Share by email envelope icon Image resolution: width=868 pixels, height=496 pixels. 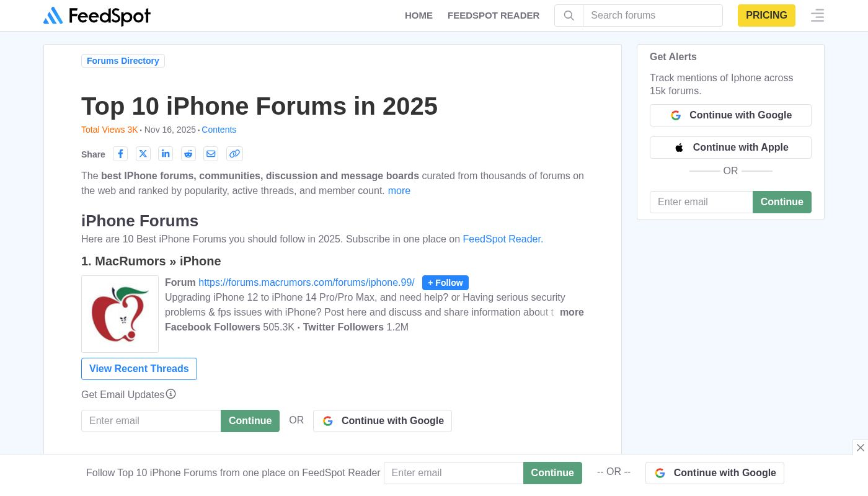pyautogui.click(x=211, y=154)
